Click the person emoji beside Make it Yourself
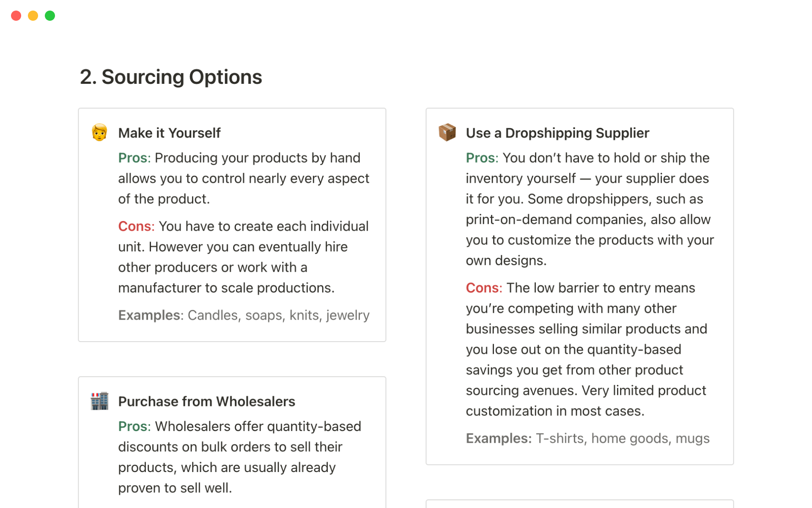Image resolution: width=812 pixels, height=508 pixels. pos(99,133)
